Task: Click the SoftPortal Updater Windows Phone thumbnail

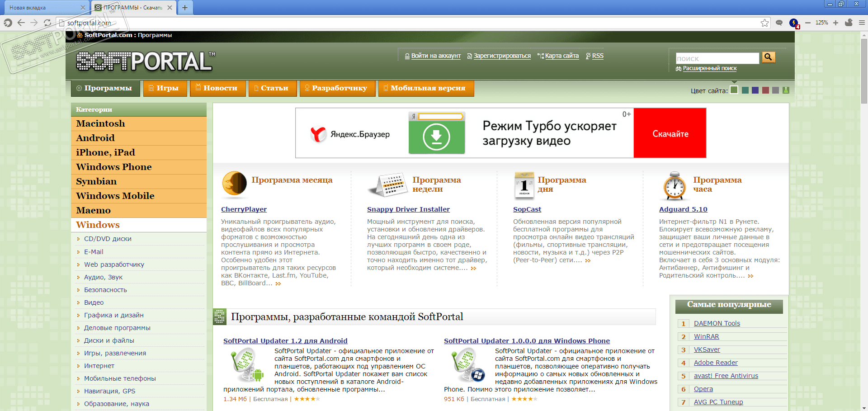Action: [x=467, y=365]
